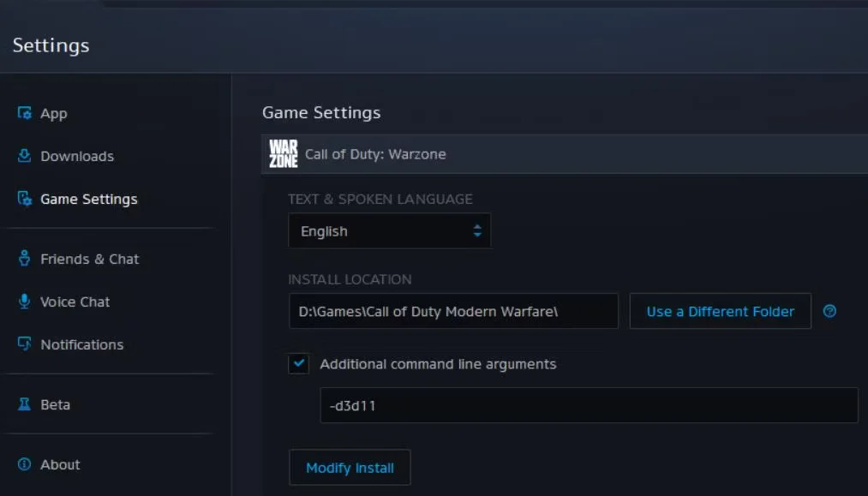Open the install location help question mark

point(829,311)
